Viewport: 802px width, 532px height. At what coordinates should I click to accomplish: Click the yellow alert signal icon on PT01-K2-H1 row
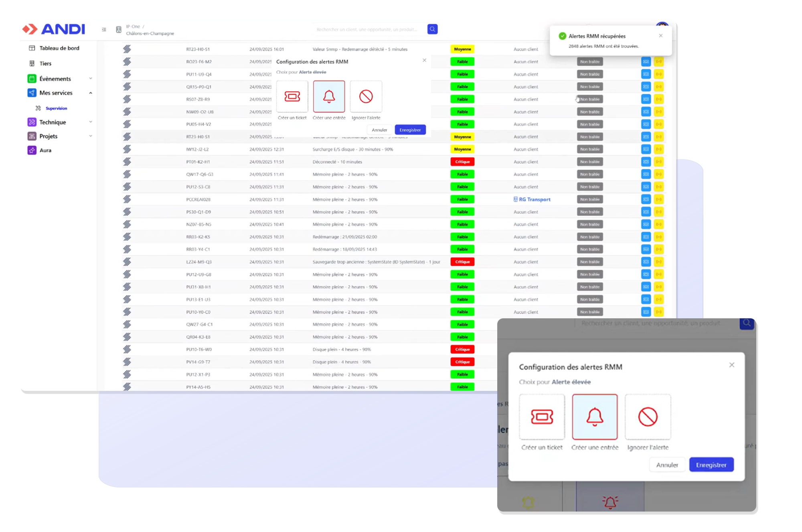pos(659,162)
